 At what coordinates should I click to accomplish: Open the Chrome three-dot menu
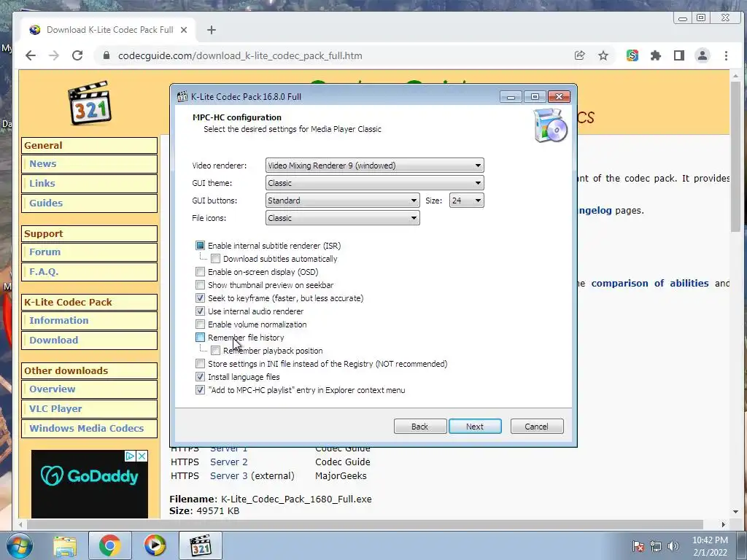click(x=726, y=55)
